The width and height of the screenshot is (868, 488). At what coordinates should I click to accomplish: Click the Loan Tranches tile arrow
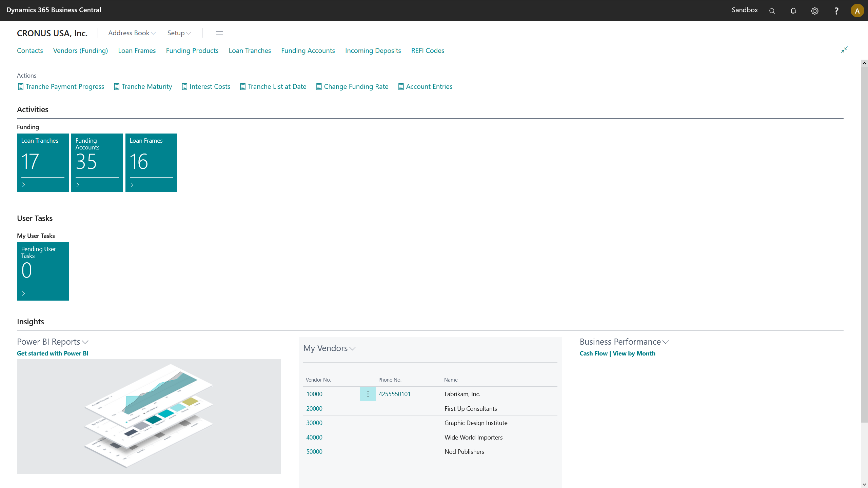tap(23, 185)
